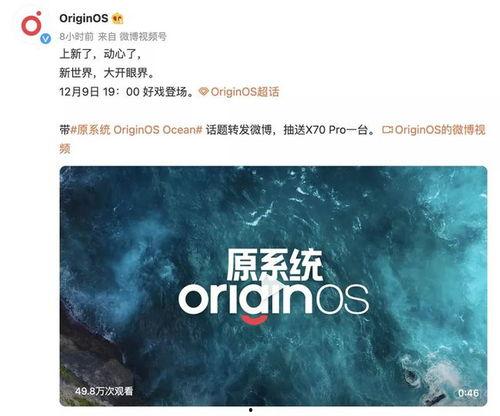The height and width of the screenshot is (416, 500).
Task: Open hashtag #原系统 OriginOS Ocean#
Action: coord(137,130)
